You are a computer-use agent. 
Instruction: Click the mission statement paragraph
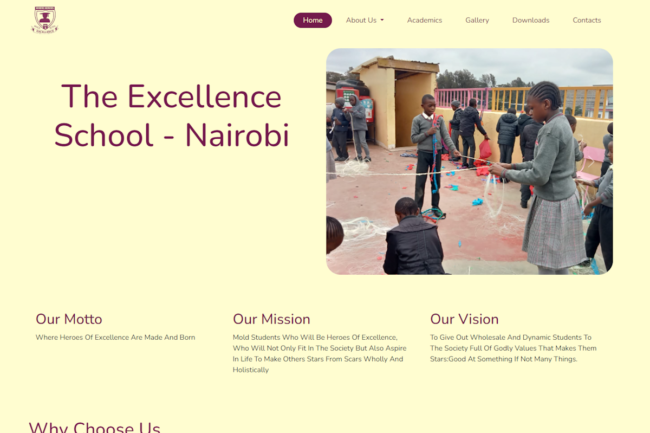(x=319, y=353)
